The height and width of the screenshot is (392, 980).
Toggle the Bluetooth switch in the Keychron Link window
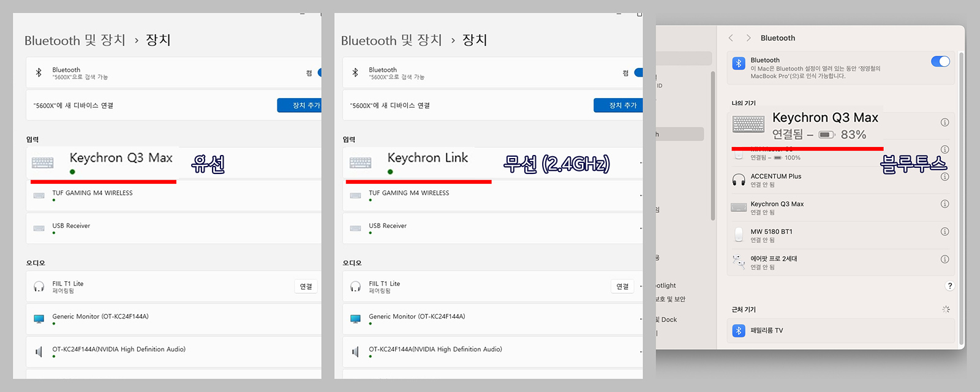(x=638, y=72)
